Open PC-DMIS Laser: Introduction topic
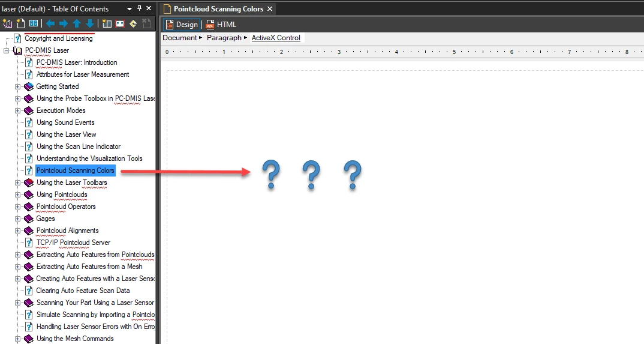The width and height of the screenshot is (644, 344). 77,62
